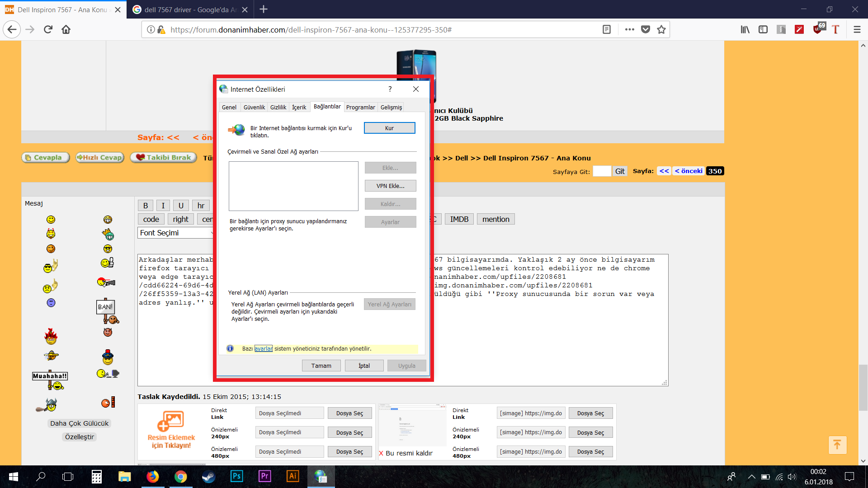Open the Firefox hamburger menu
Screen dimensions: 868x488
(857, 29)
